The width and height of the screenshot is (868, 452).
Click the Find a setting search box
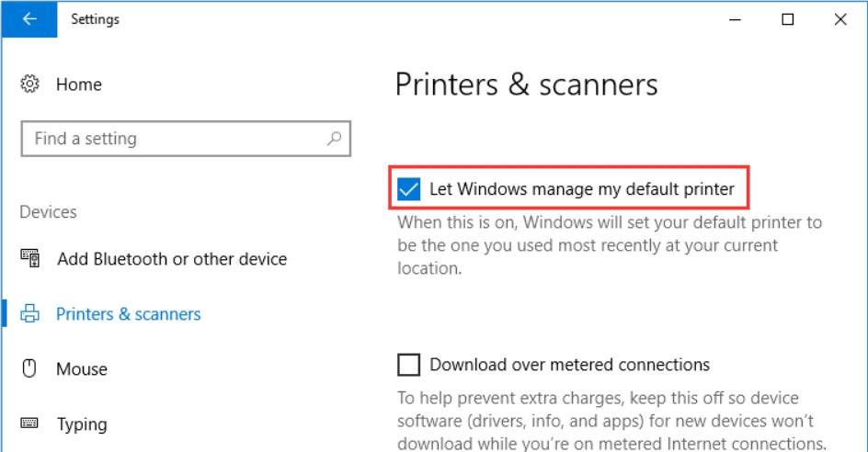click(x=175, y=139)
